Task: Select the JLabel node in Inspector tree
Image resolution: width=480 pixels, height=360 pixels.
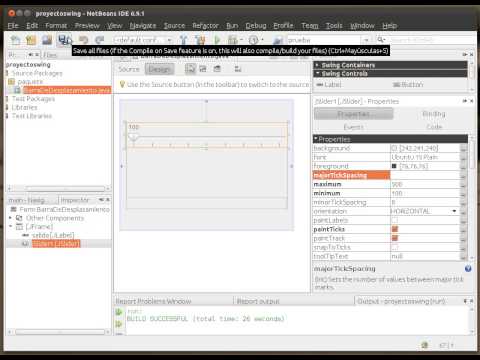Action: pos(53,235)
